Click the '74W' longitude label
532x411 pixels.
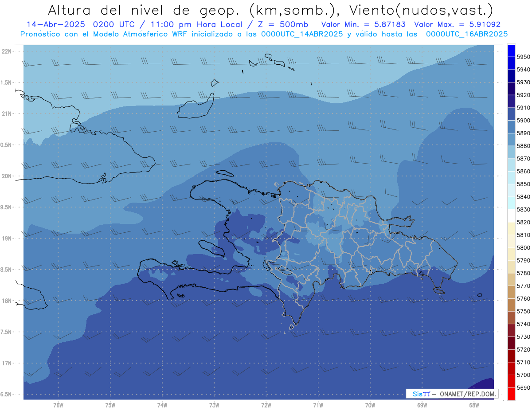point(162,405)
